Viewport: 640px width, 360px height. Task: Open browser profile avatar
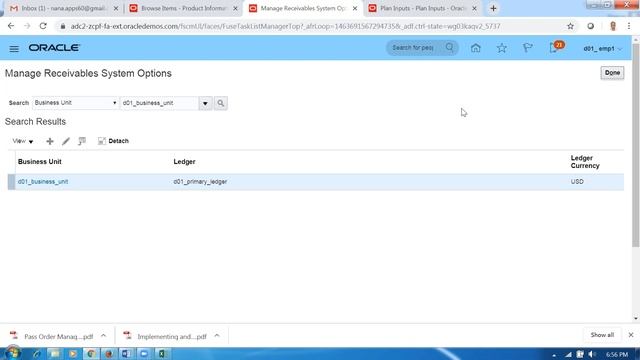(x=613, y=26)
